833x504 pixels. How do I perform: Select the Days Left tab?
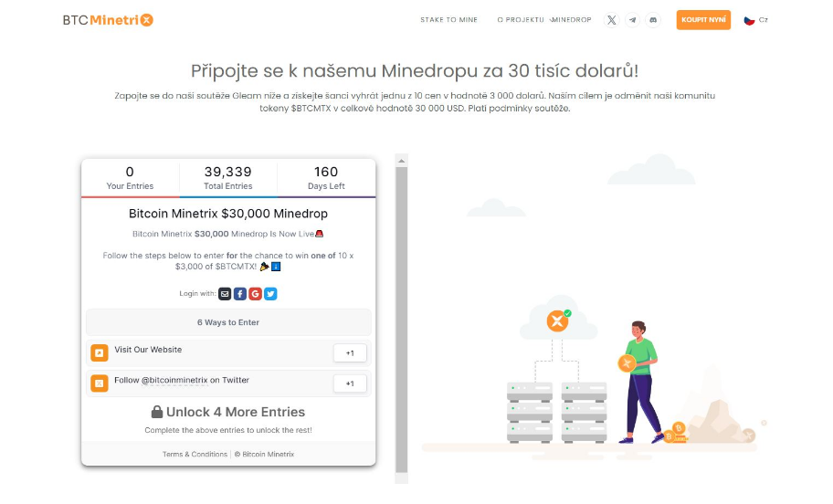coord(326,178)
